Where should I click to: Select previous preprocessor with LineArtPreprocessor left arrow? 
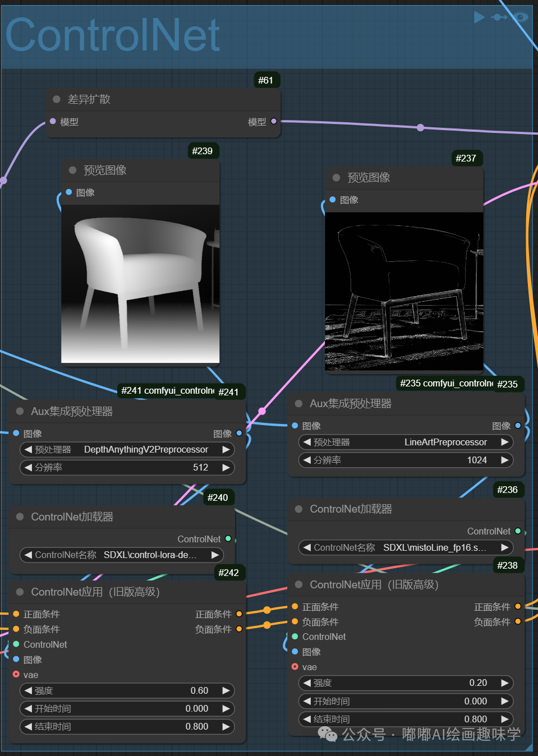tap(307, 442)
